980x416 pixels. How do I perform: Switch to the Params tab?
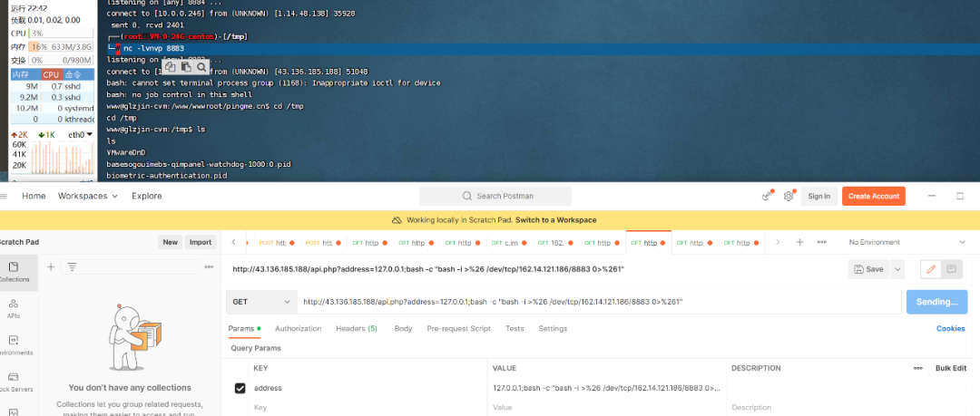point(244,329)
